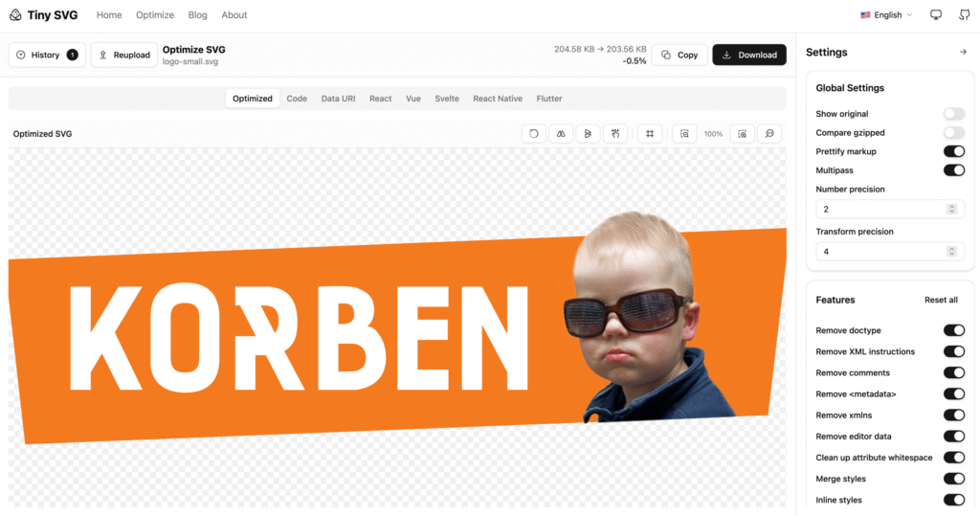Enable the Show original toggle
980x516 pixels.
(x=953, y=114)
